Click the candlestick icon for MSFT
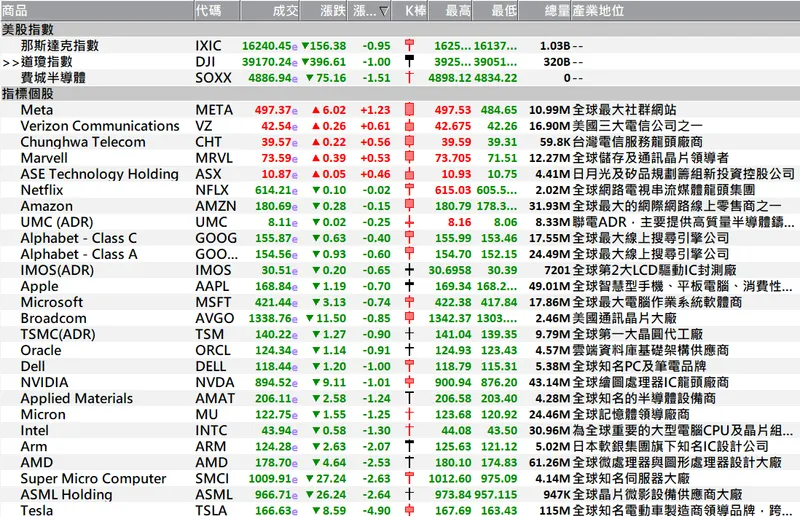This screenshot has height=517, width=800. [409, 302]
